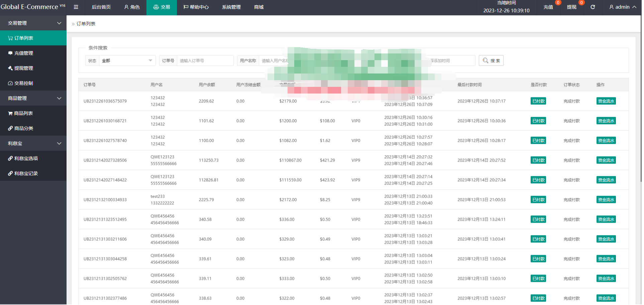
Task: Collapse sidebar with the hamburger menu icon
Action: point(76,7)
